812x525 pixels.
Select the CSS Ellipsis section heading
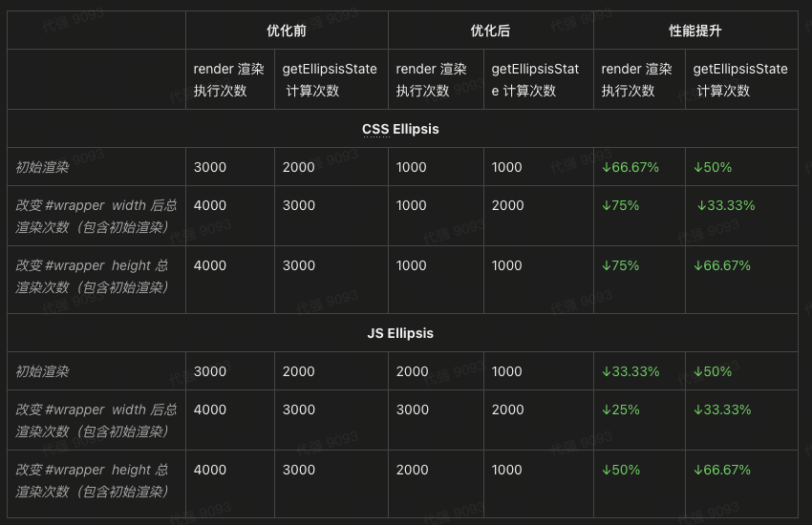coord(400,129)
